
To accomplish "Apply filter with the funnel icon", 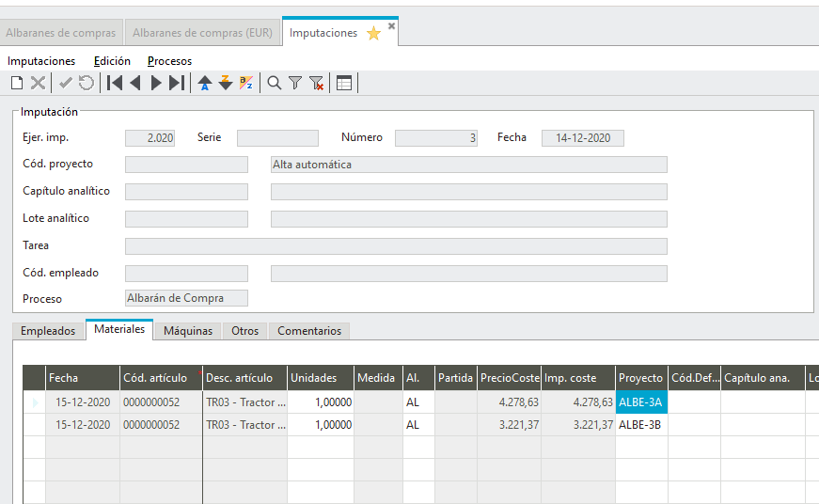I will coord(295,83).
